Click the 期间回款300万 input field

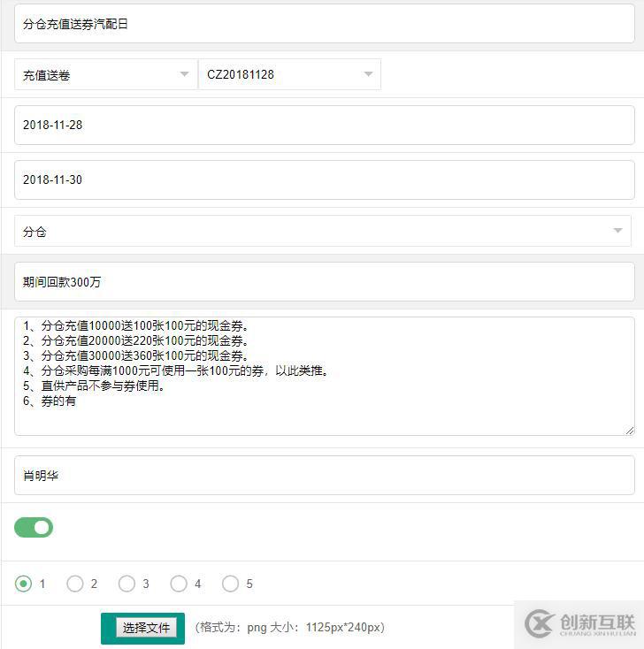[325, 282]
